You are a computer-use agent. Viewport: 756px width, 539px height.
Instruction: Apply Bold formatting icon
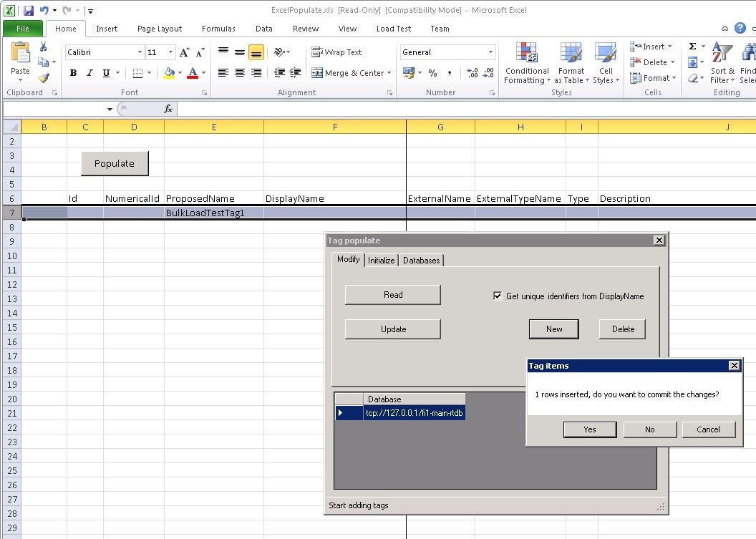point(73,73)
